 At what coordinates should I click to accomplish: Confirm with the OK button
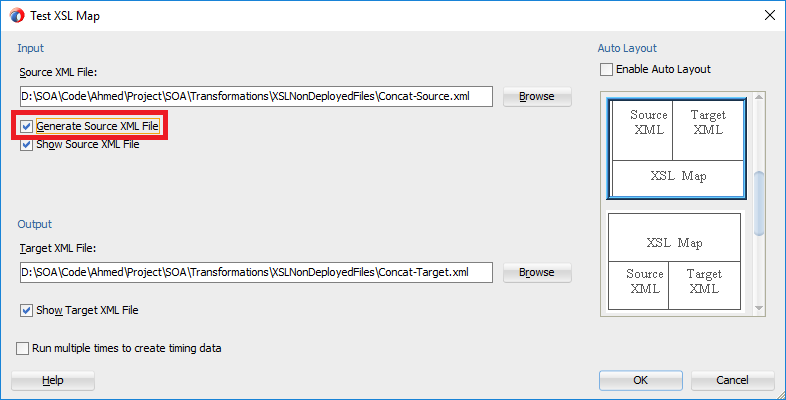pos(640,380)
